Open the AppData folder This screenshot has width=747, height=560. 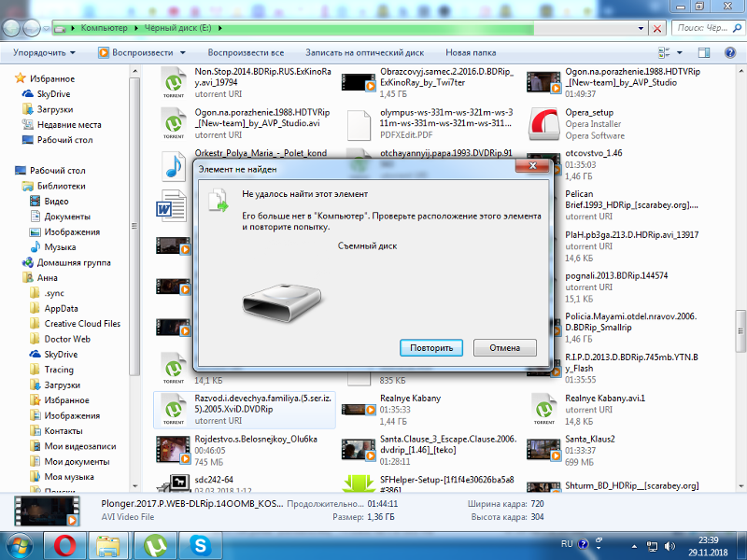(x=61, y=308)
